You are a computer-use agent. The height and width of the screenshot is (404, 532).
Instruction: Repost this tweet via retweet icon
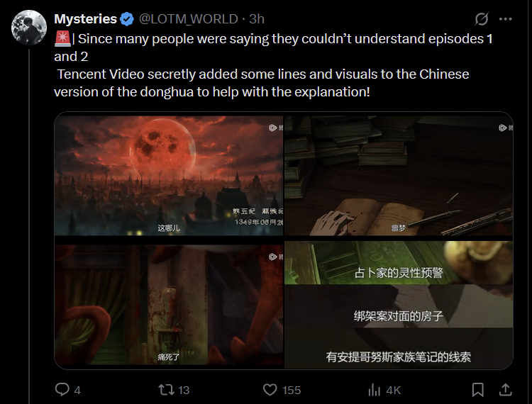(x=166, y=390)
